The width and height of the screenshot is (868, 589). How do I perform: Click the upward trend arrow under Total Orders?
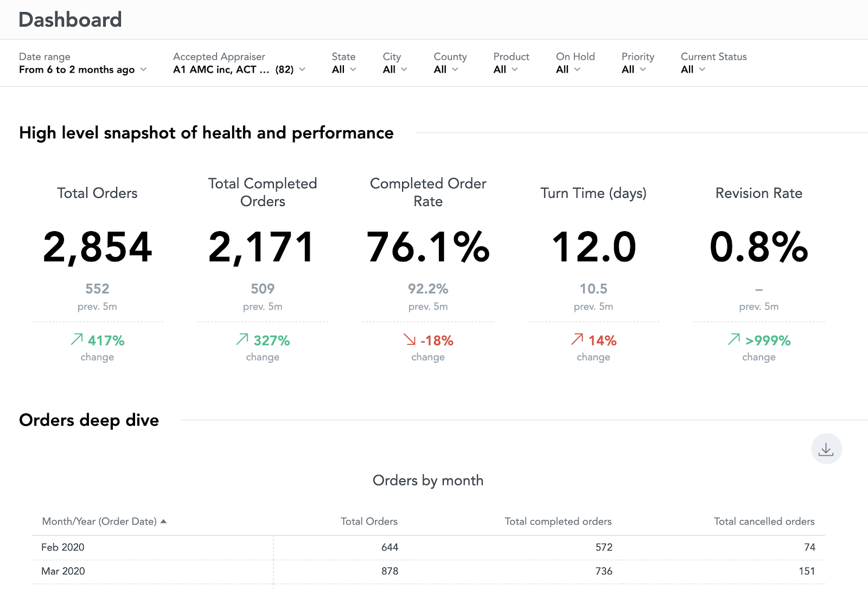(76, 340)
